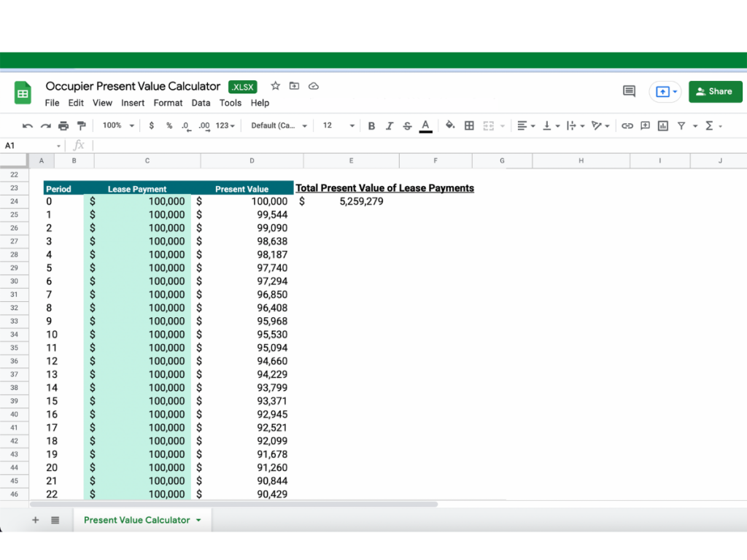Open text wrapping dropdown
The height and width of the screenshot is (560, 747).
pyautogui.click(x=576, y=125)
